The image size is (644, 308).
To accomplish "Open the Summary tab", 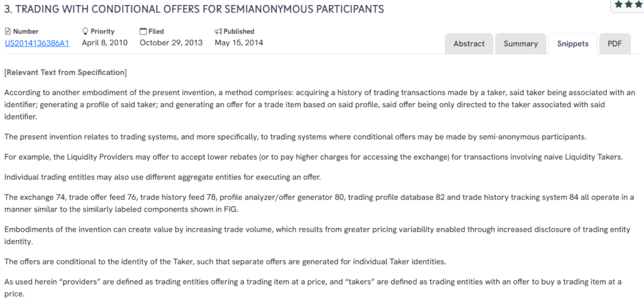I will 521,43.
